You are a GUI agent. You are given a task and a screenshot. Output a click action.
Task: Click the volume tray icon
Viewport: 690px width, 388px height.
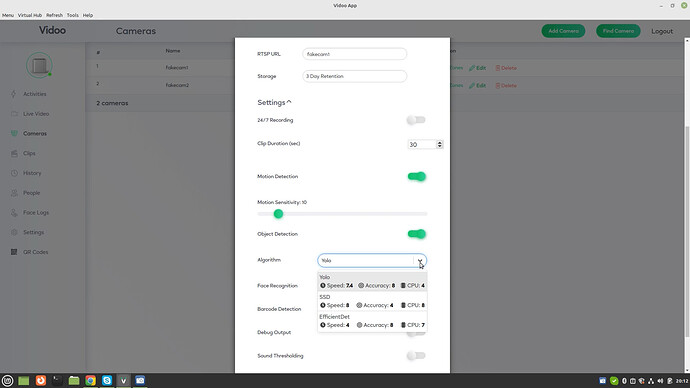(x=660, y=381)
